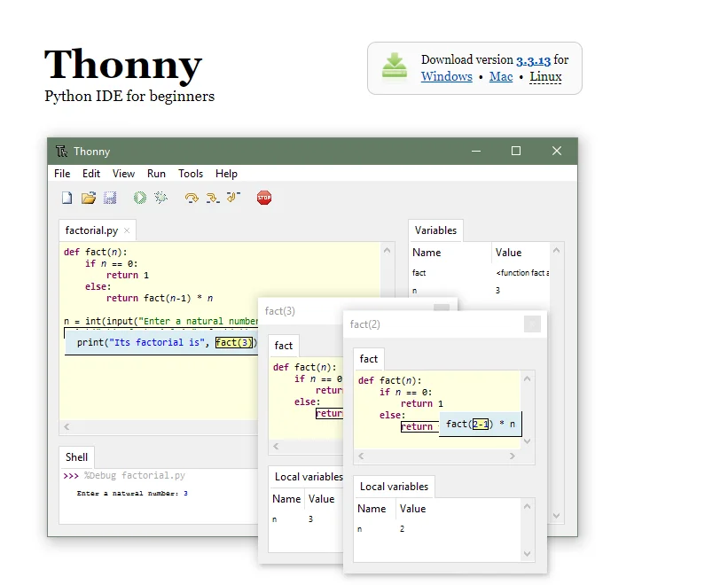Click the highlighted fact(3) expression in the editor
This screenshot has width=728, height=585.
[x=234, y=342]
